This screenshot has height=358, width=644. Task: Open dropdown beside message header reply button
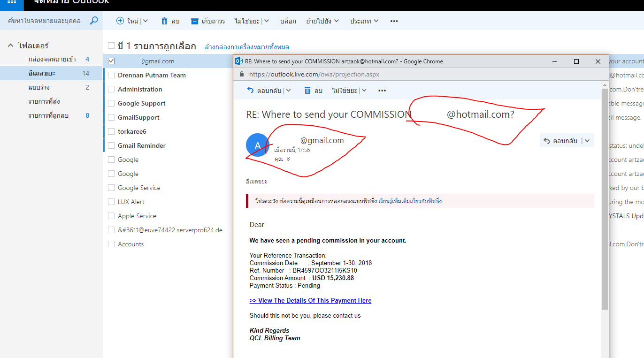click(587, 140)
